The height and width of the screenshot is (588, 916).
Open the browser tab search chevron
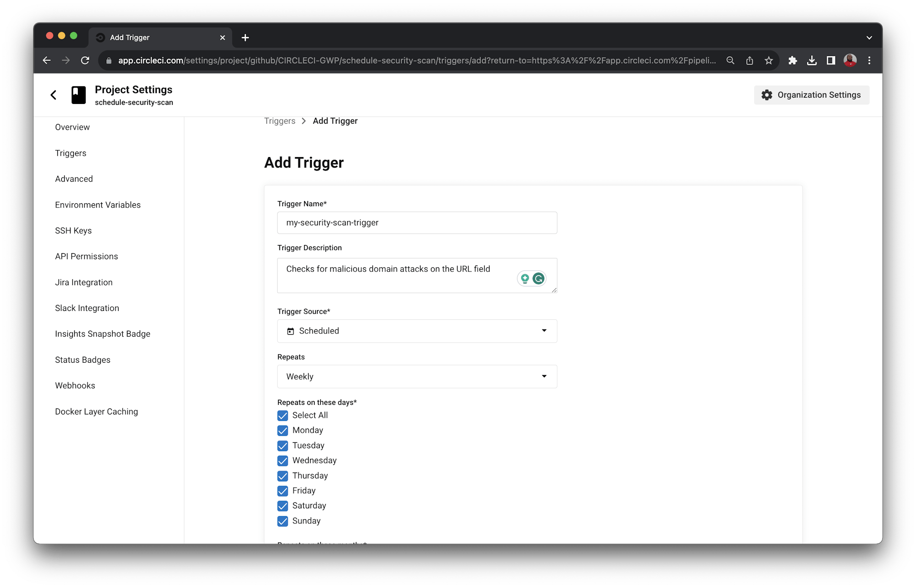pos(868,37)
